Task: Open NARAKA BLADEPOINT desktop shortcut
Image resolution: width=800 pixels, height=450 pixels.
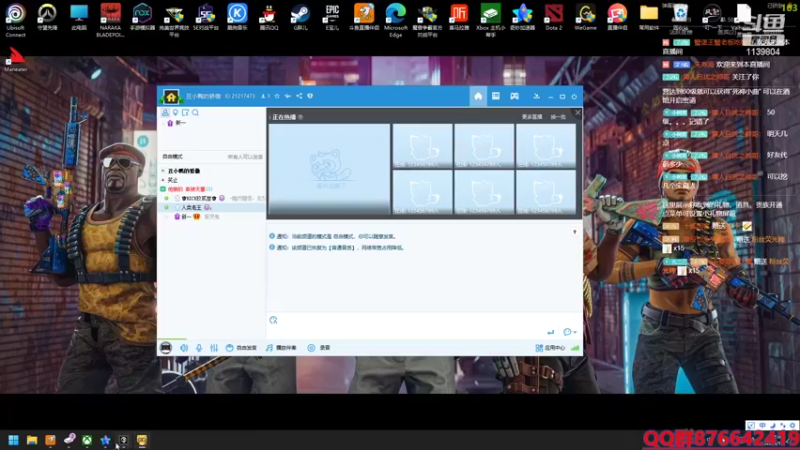Action: click(x=111, y=20)
